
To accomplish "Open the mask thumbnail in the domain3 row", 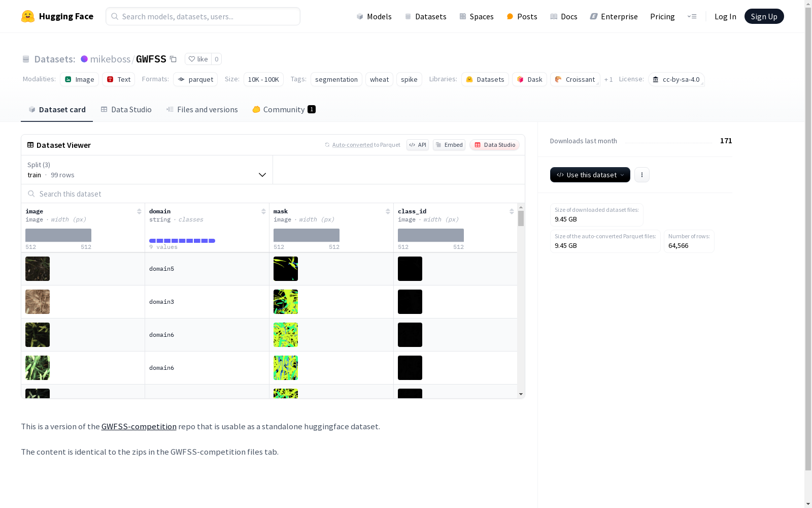I will point(286,302).
